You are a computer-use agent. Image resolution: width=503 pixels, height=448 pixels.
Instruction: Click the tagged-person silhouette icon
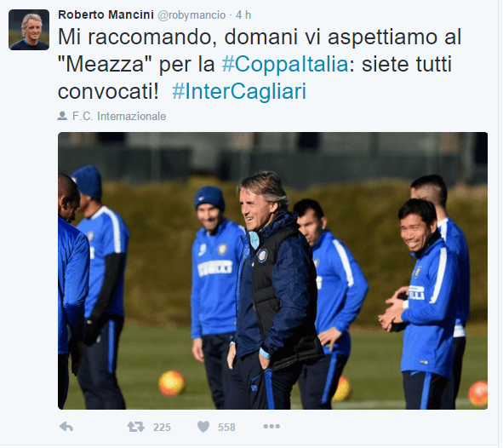click(62, 116)
